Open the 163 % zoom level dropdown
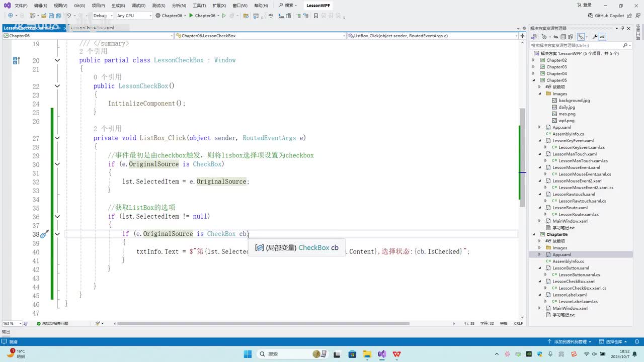The width and height of the screenshot is (644, 362). [x=12, y=323]
